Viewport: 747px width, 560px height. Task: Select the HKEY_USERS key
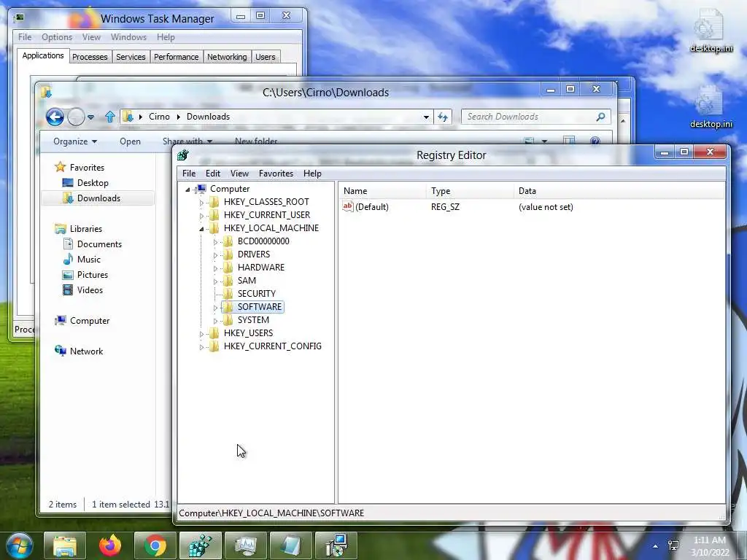tap(248, 332)
